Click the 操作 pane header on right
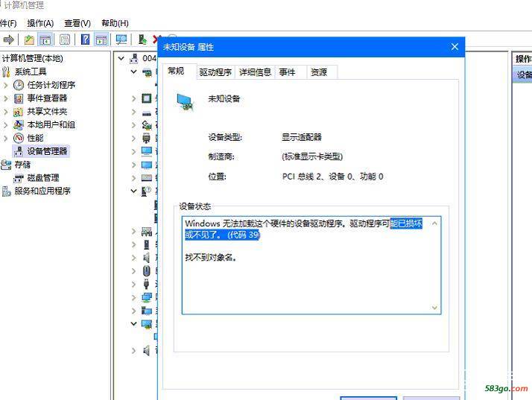The height and width of the screenshot is (400, 532). point(522,59)
